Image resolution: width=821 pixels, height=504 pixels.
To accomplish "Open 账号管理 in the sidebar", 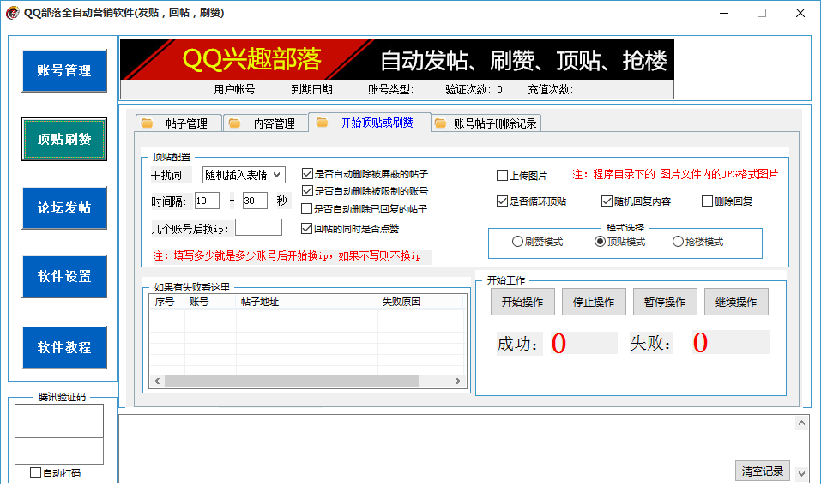I will (x=64, y=70).
